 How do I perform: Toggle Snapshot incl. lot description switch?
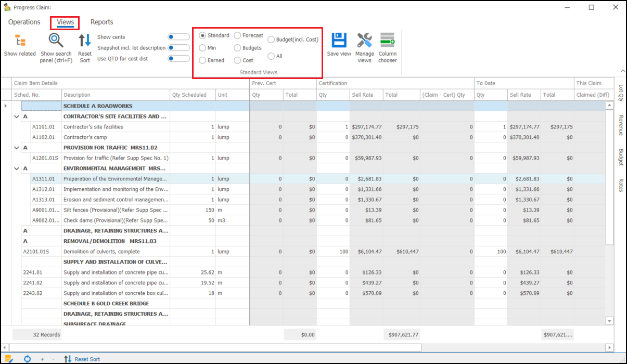coord(178,48)
